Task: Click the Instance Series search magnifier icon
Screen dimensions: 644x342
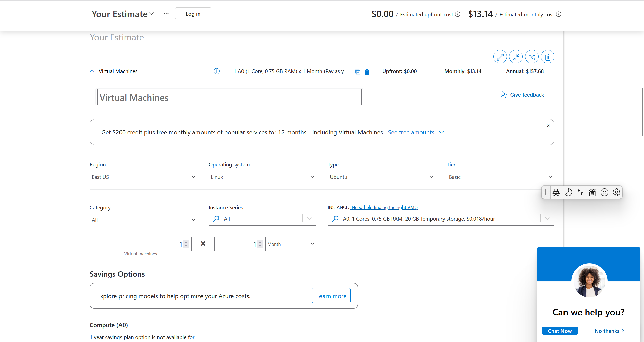Action: pyautogui.click(x=216, y=219)
